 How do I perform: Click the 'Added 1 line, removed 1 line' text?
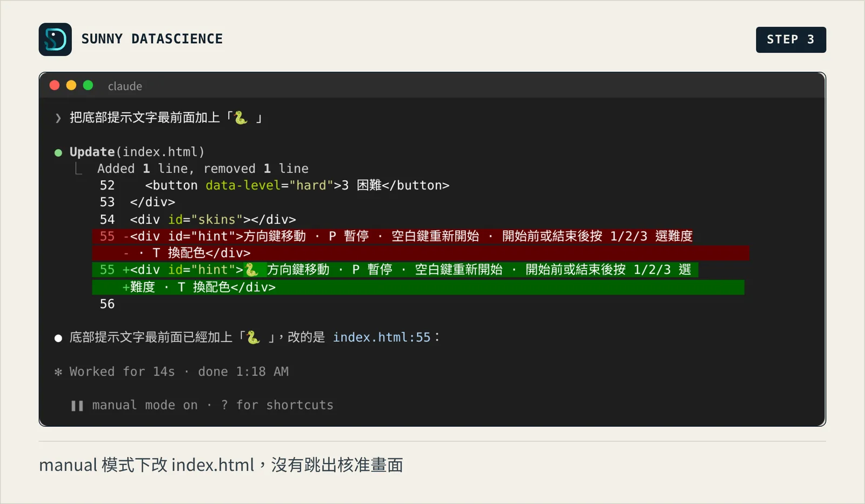click(x=203, y=169)
